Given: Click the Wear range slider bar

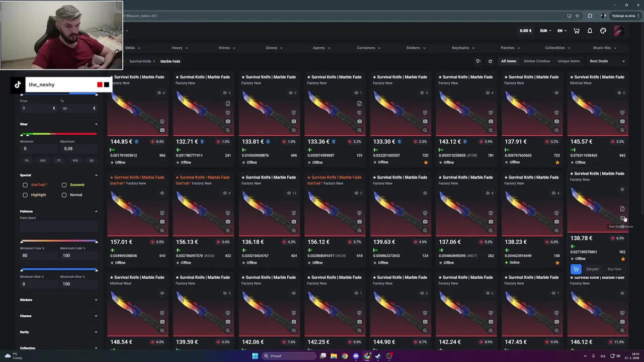Looking at the screenshot, I should [58, 134].
